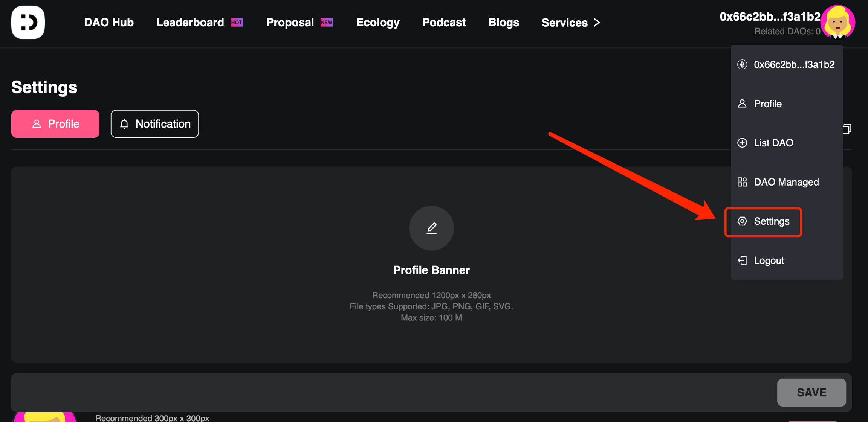Click the HOT badge next to Leaderboard

pyautogui.click(x=237, y=23)
